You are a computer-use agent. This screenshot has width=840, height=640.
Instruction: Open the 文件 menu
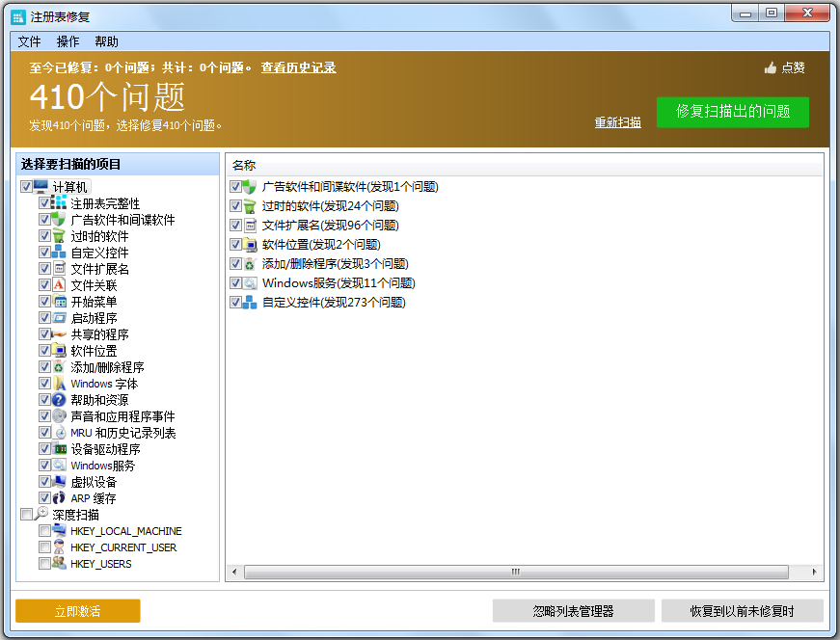[x=28, y=40]
